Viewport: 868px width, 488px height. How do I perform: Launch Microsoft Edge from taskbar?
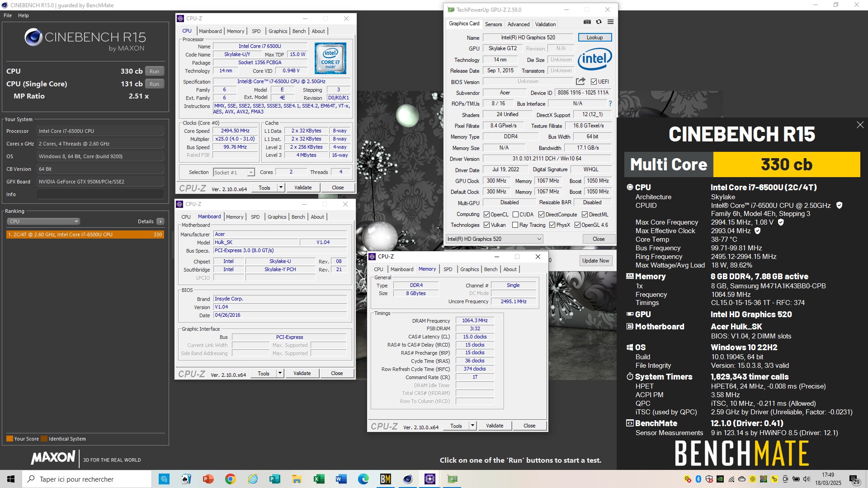[x=363, y=479]
